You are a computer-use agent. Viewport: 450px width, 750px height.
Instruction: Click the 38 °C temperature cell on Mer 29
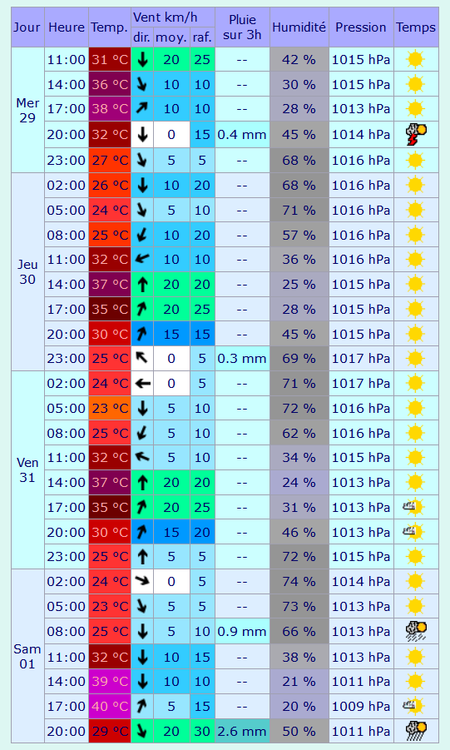tap(110, 109)
